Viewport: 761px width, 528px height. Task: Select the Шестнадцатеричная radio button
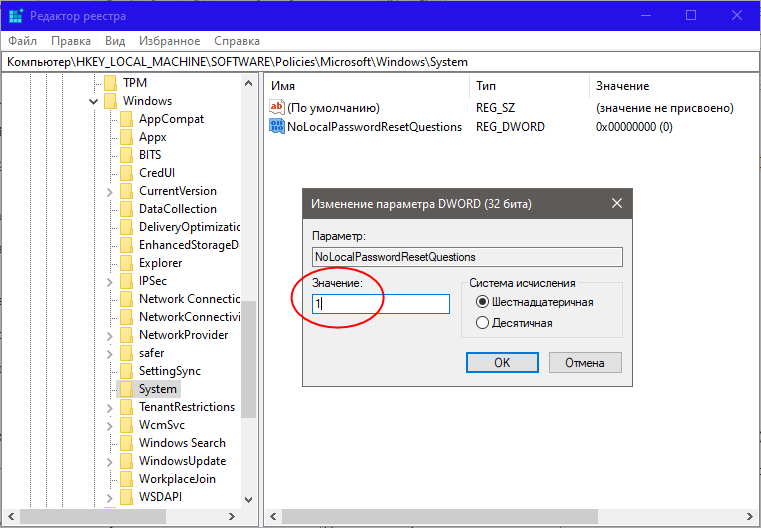tap(483, 302)
